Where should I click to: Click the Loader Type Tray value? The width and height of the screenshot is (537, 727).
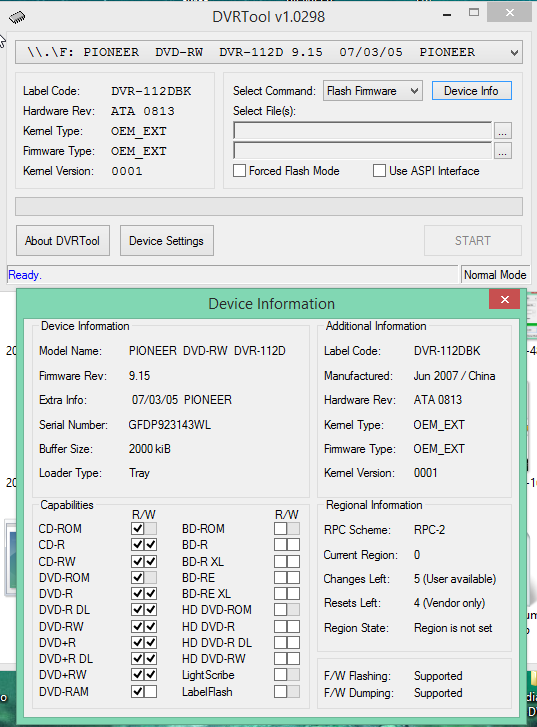(139, 473)
